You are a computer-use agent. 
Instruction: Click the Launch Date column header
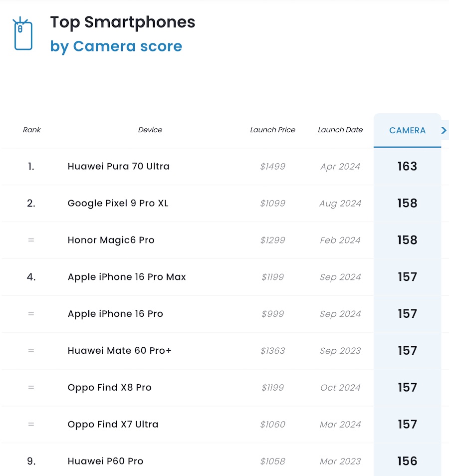340,130
